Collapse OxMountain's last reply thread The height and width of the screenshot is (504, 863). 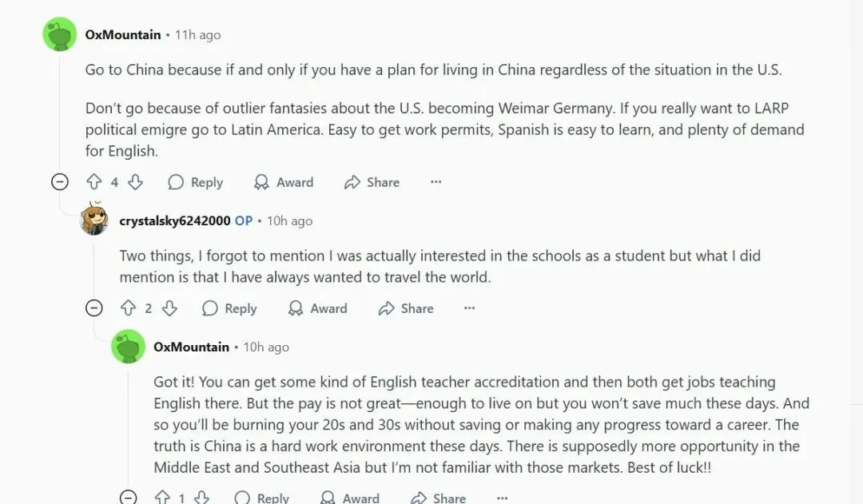(128, 498)
